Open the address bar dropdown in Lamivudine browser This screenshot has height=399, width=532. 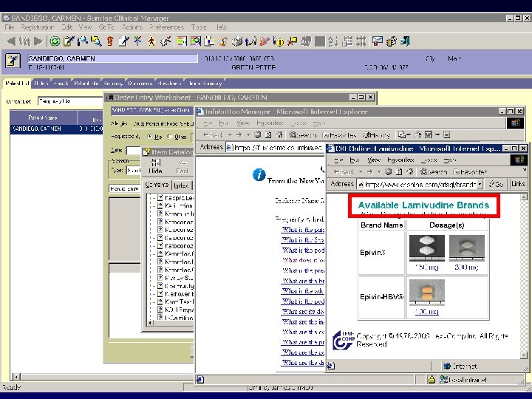click(480, 184)
